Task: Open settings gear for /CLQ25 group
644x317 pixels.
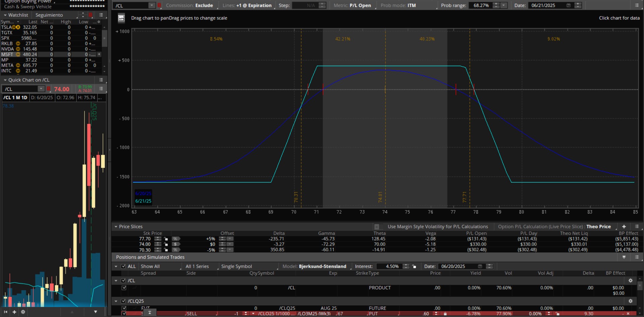Action: point(630,301)
